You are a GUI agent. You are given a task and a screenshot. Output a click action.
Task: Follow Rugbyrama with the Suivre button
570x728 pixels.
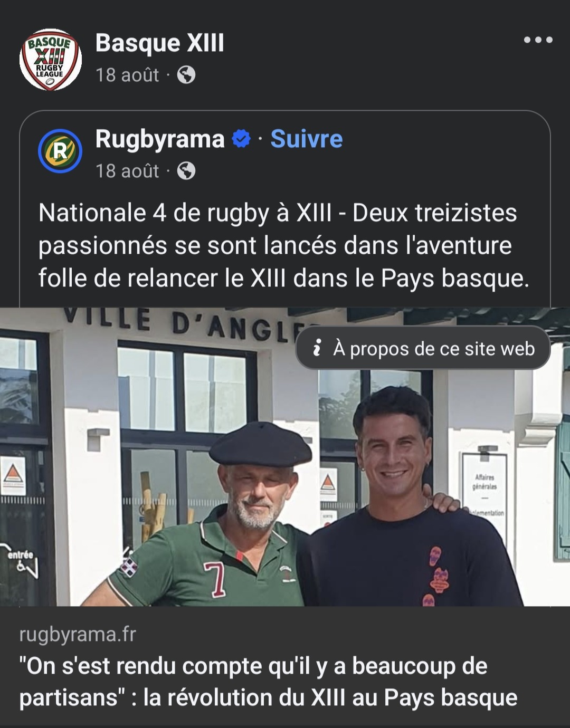307,139
